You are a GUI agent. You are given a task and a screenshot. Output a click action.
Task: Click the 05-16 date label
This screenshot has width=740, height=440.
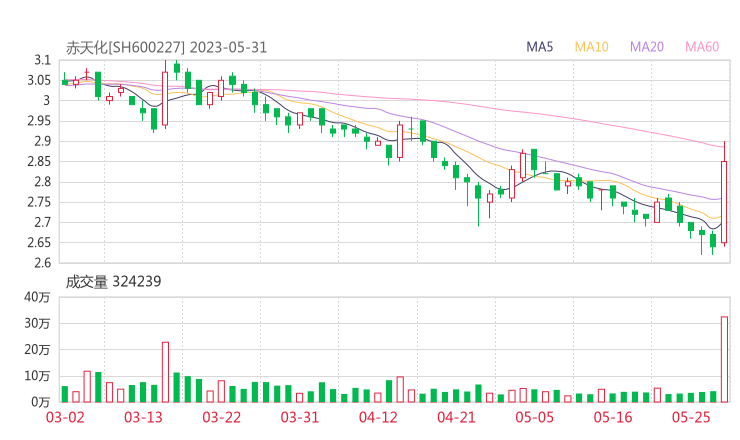[x=613, y=417]
